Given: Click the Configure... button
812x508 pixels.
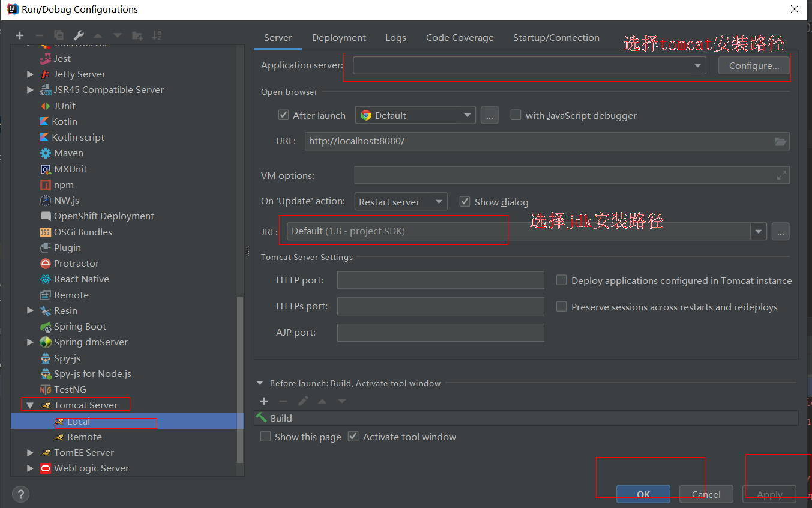Looking at the screenshot, I should click(x=754, y=65).
